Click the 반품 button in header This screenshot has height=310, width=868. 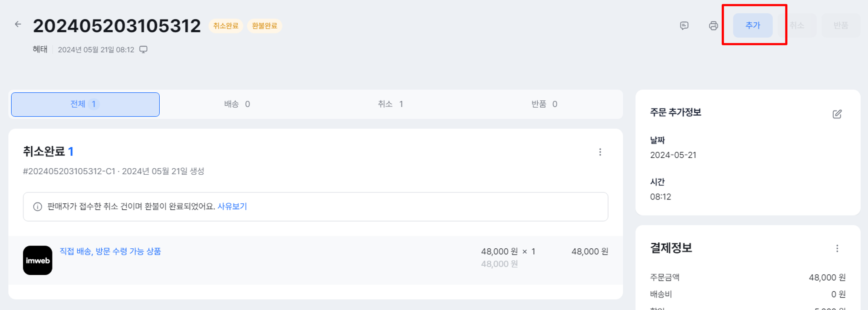pyautogui.click(x=841, y=26)
